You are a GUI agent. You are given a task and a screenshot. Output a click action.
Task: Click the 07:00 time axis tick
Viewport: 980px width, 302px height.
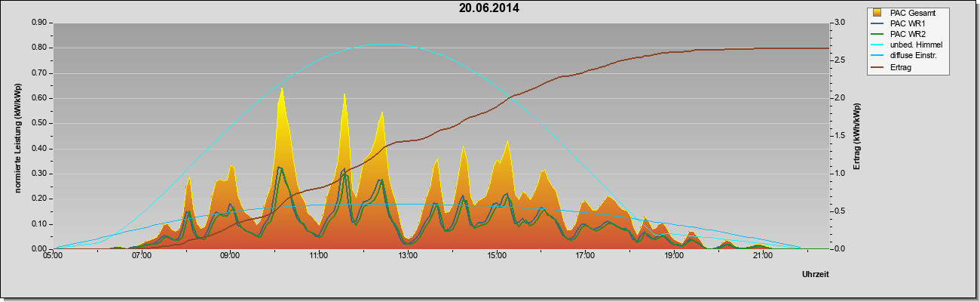point(142,256)
